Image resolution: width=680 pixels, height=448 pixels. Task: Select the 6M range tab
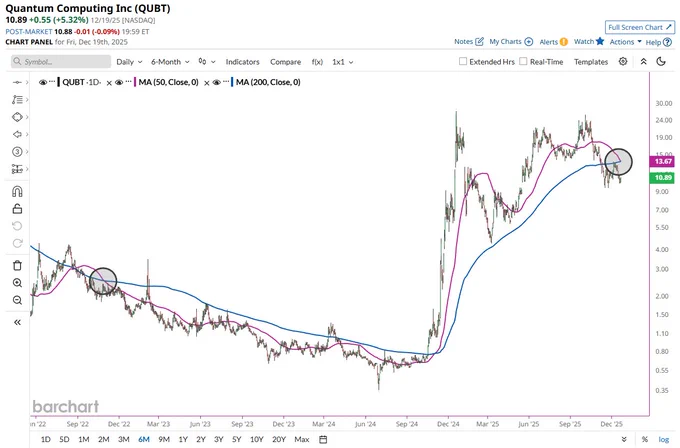144,439
